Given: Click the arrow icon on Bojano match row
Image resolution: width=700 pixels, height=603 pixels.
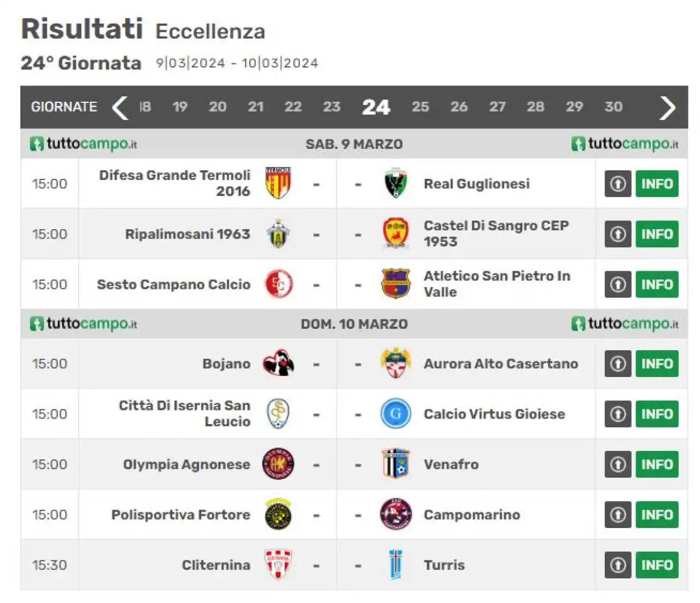Looking at the screenshot, I should point(618,363).
